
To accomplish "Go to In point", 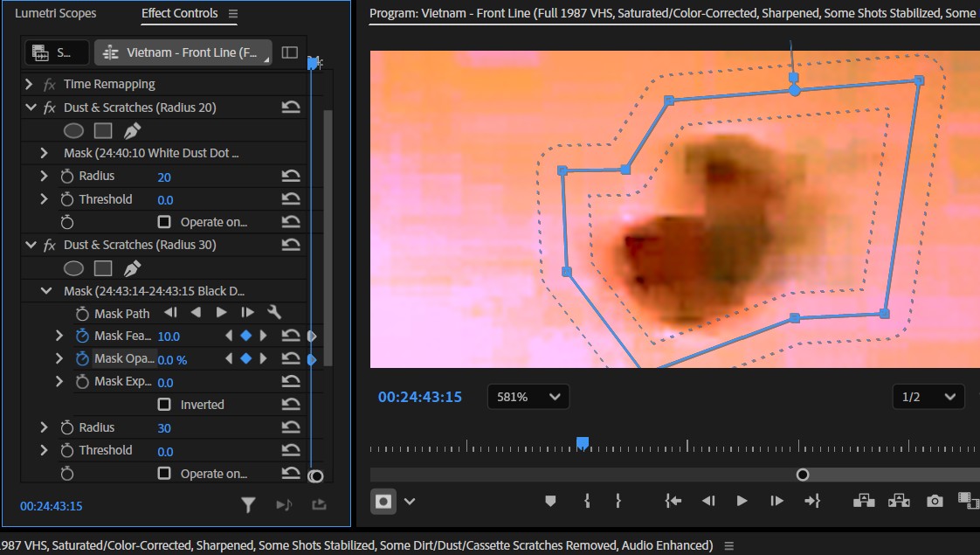I will 673,501.
